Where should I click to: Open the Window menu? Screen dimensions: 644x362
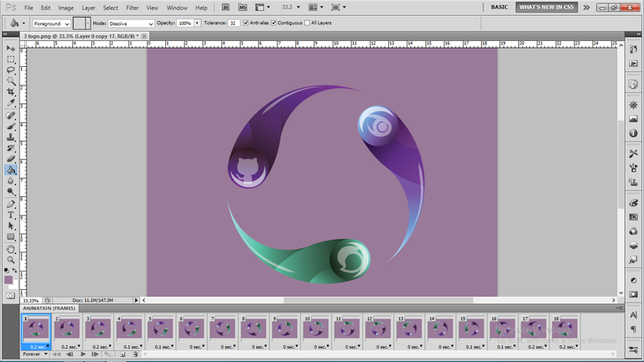pyautogui.click(x=177, y=8)
